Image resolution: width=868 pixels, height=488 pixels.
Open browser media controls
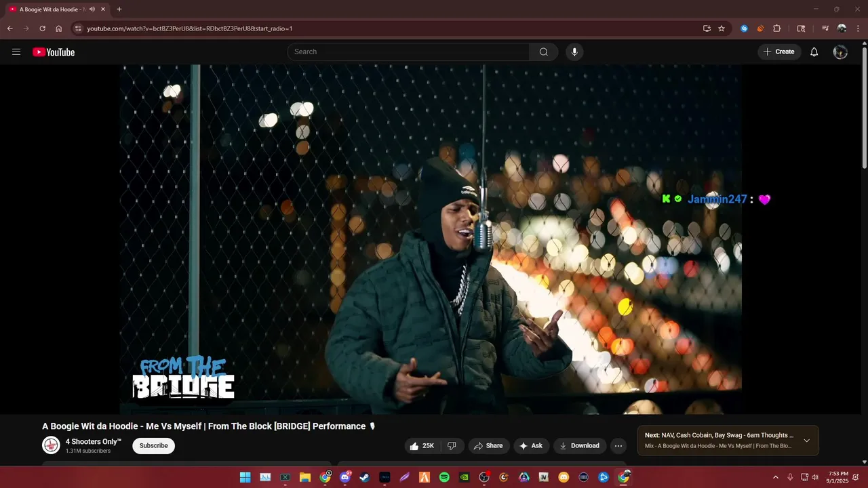[825, 28]
